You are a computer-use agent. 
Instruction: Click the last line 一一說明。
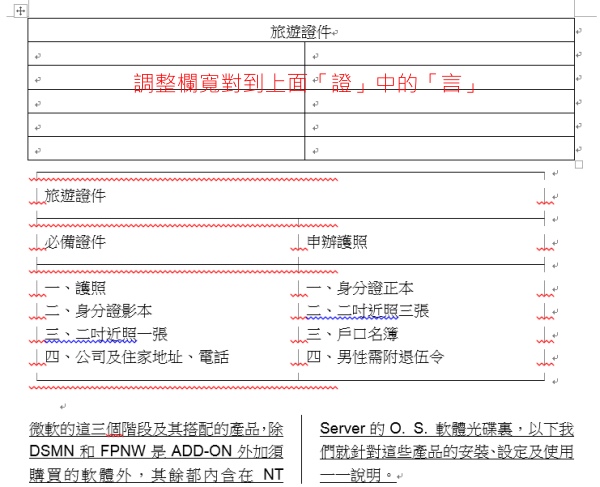[357, 475]
